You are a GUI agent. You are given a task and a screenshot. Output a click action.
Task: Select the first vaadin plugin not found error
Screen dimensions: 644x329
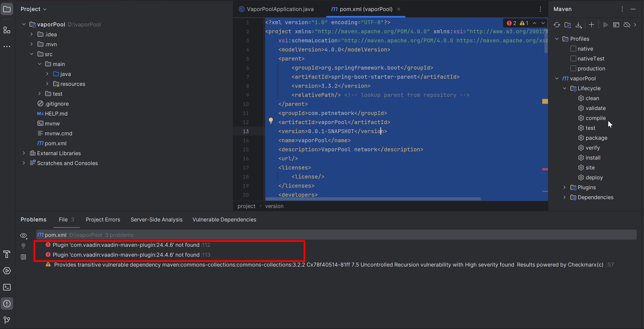point(126,245)
